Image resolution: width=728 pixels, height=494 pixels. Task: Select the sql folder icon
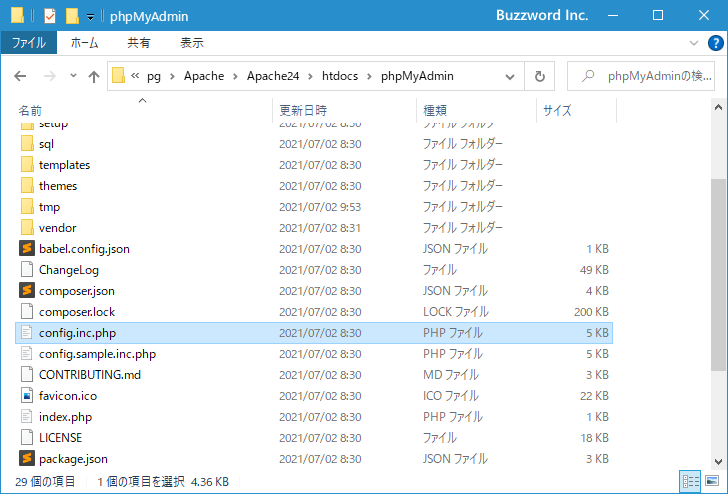[27, 143]
